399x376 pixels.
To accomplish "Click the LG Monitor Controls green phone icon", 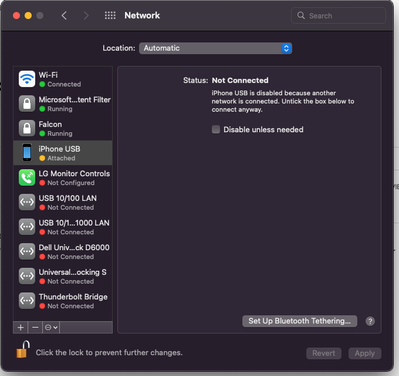I will tap(27, 178).
